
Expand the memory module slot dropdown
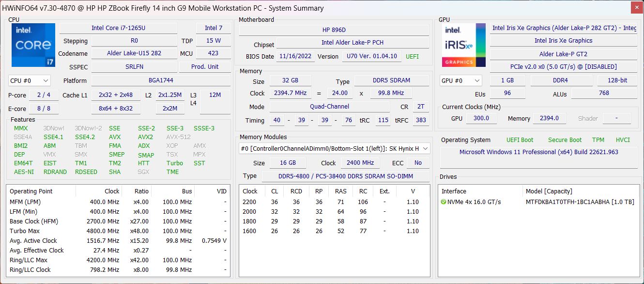[334, 148]
